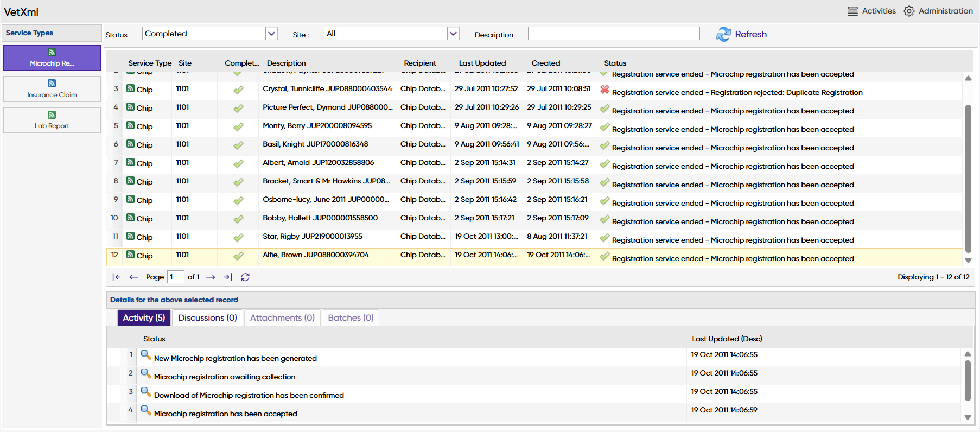This screenshot has width=980, height=432.
Task: Click the red rejected status icon for Crystal, Tunnicliffe
Action: coord(604,90)
